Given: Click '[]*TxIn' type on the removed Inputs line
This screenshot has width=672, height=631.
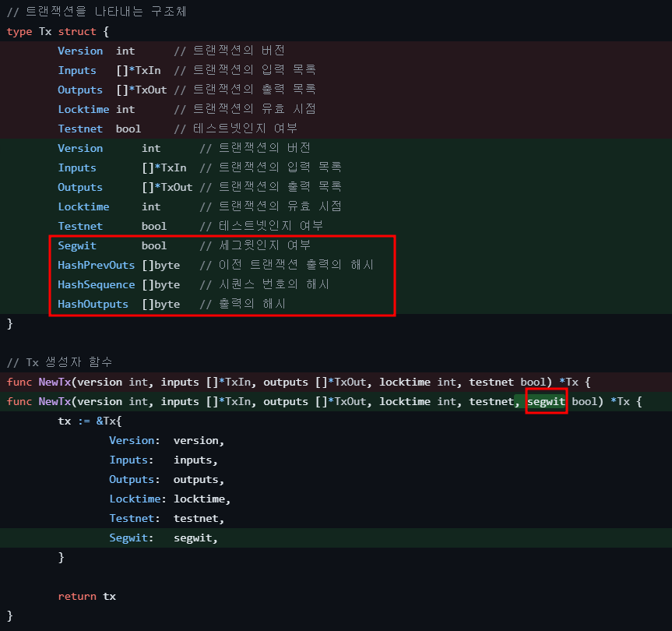Looking at the screenshot, I should [x=139, y=70].
